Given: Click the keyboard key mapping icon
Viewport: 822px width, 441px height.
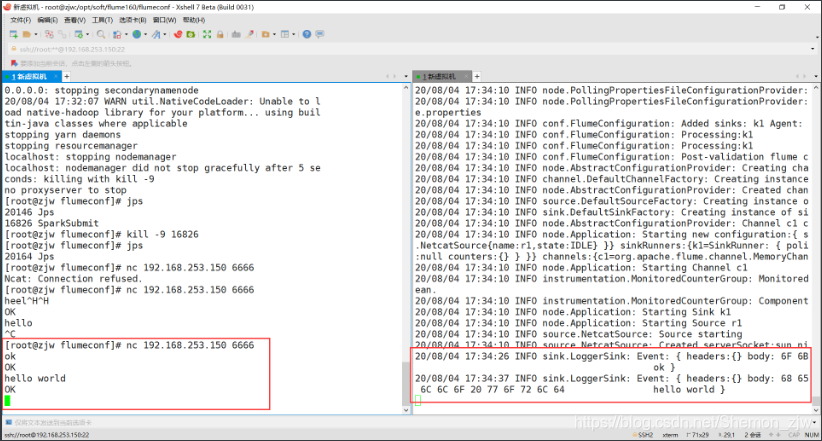Looking at the screenshot, I should coord(236,34).
